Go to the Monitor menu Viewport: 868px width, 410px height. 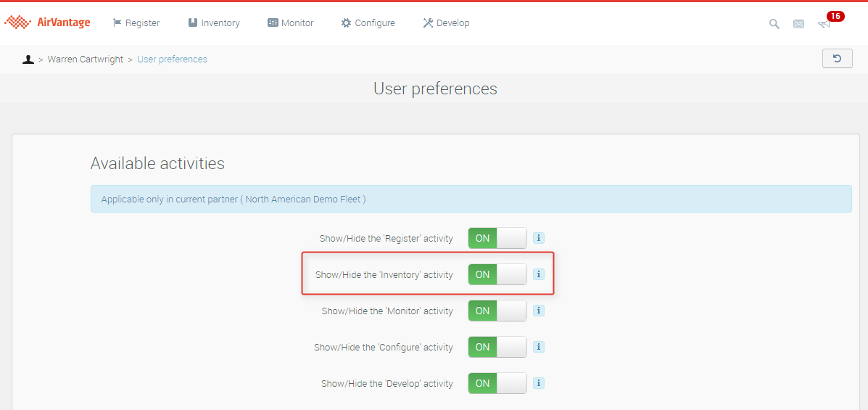click(x=291, y=23)
